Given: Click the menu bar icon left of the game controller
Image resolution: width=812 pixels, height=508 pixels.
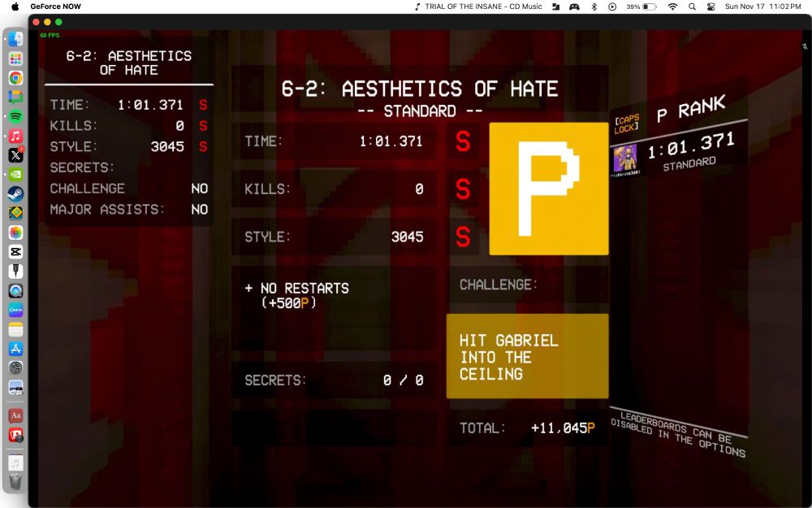Looking at the screenshot, I should (x=555, y=7).
